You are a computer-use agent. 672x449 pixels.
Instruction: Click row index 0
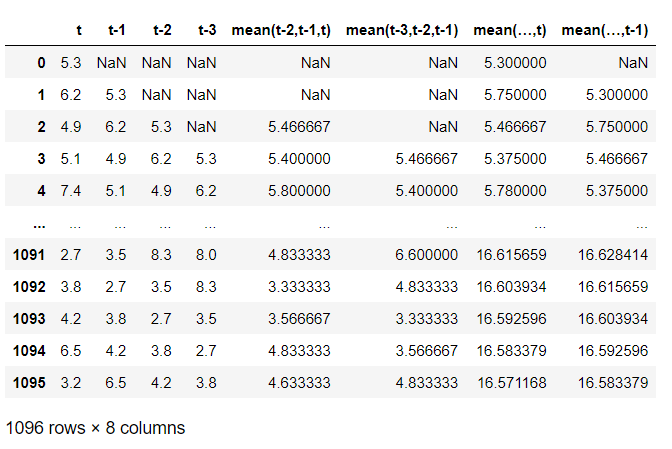(41, 63)
